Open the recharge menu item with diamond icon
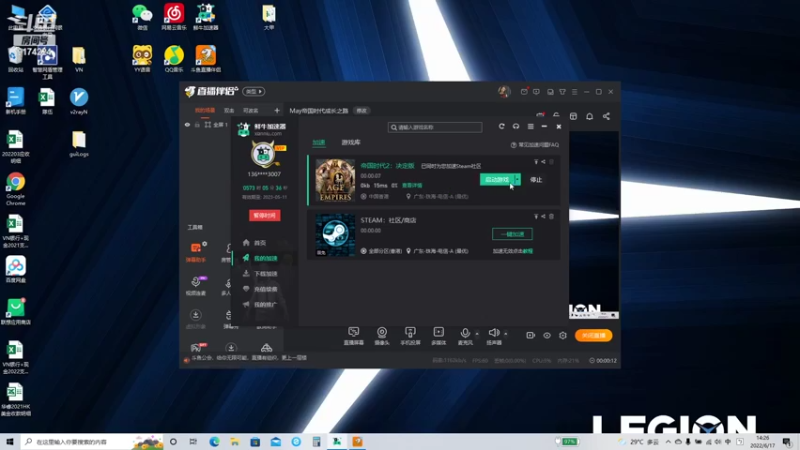This screenshot has width=800, height=450. [260, 289]
